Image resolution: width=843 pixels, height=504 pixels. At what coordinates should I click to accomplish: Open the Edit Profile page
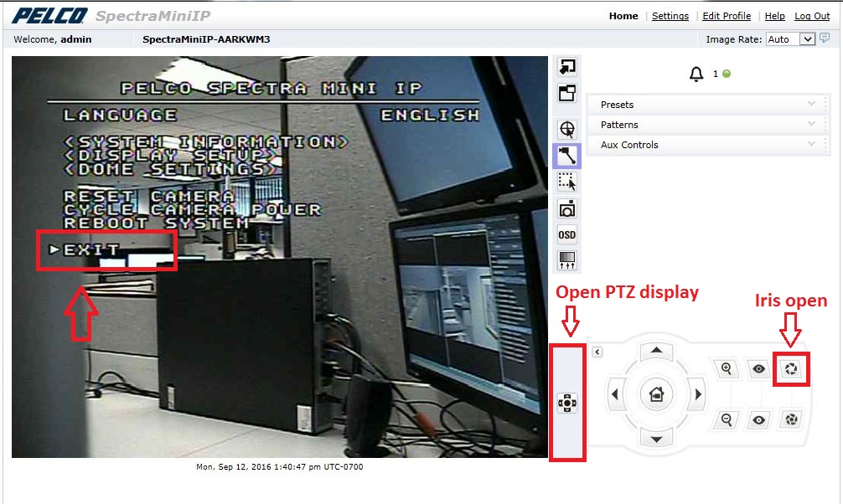click(x=726, y=15)
